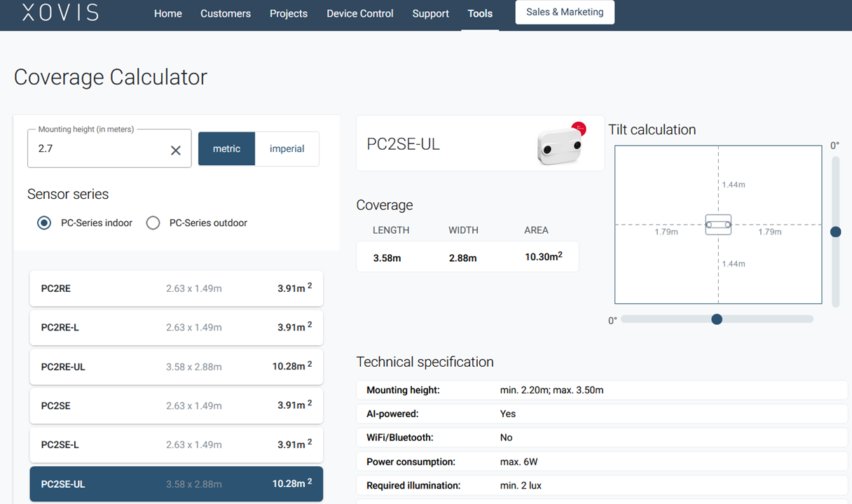
Task: Click the PC2SE-UL product name heading
Action: point(404,144)
